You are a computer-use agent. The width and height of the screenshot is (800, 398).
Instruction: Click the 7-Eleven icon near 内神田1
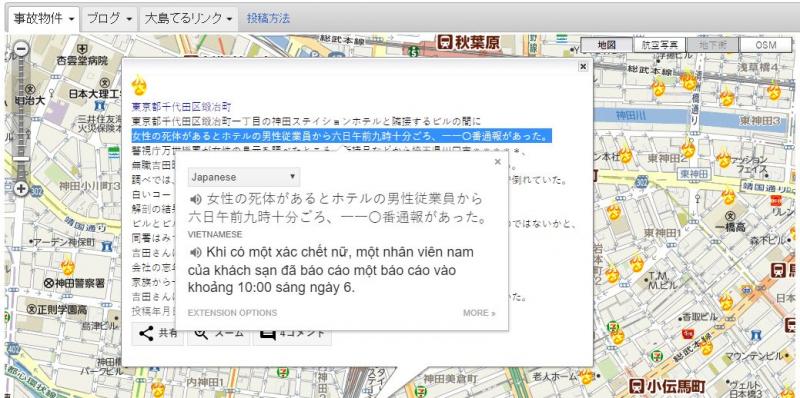(282, 372)
